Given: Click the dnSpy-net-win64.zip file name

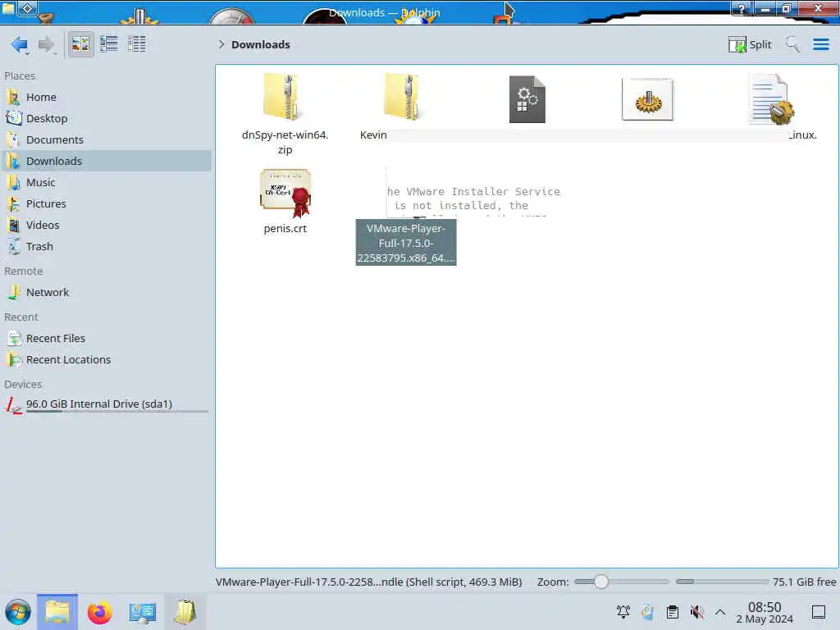Looking at the screenshot, I should pyautogui.click(x=285, y=143).
